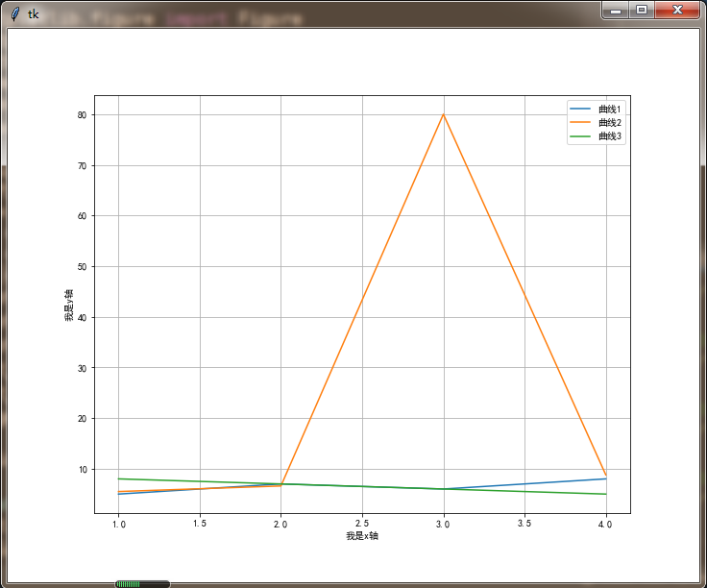The width and height of the screenshot is (707, 588).
Task: Click the y-axis tick value 10
Action: 83,470
